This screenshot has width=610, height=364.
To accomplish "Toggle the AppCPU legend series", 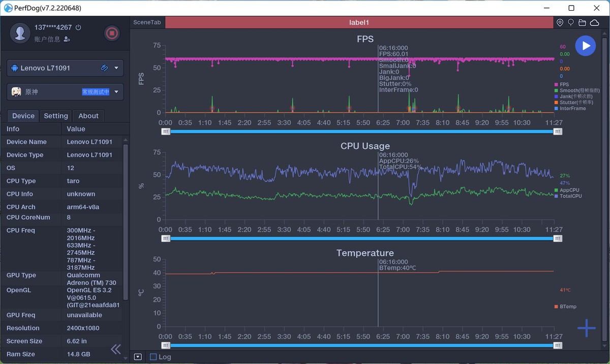I will 569,190.
